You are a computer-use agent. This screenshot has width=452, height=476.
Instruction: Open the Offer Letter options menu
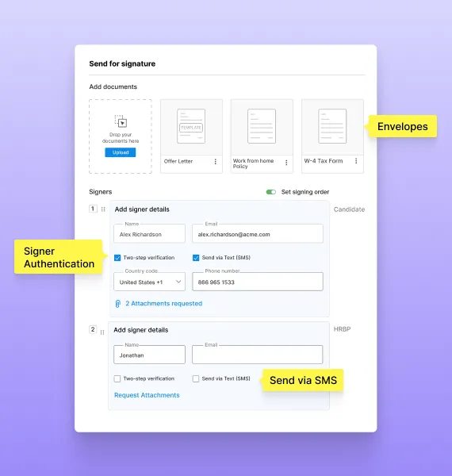pos(216,162)
